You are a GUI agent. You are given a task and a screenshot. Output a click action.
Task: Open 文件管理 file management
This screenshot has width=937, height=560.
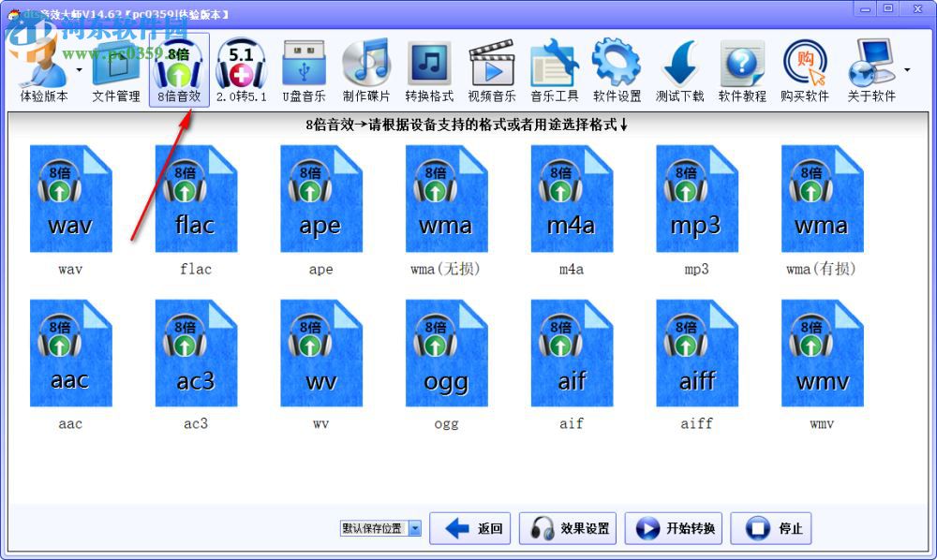pos(115,67)
